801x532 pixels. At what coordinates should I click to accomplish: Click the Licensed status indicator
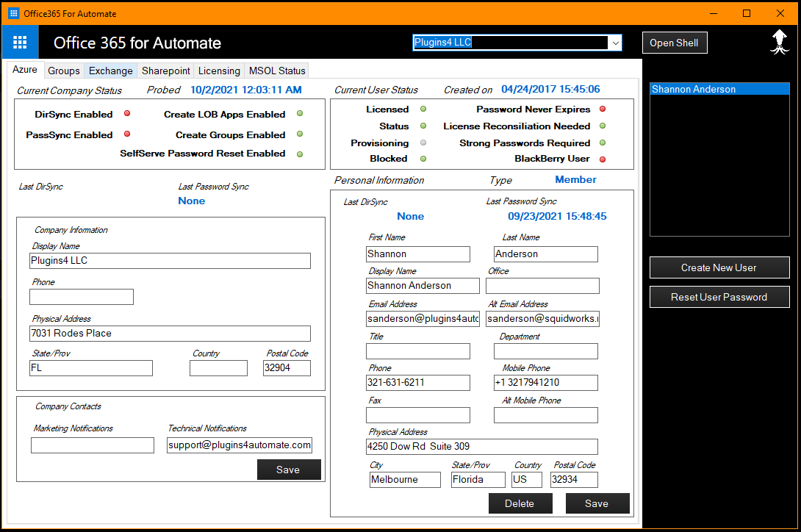point(423,109)
